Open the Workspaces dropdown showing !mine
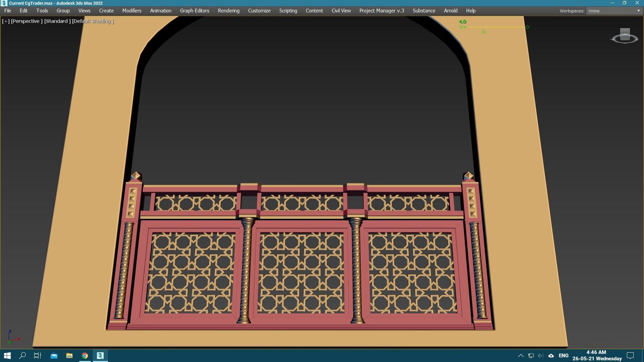The image size is (644, 362). pyautogui.click(x=614, y=11)
